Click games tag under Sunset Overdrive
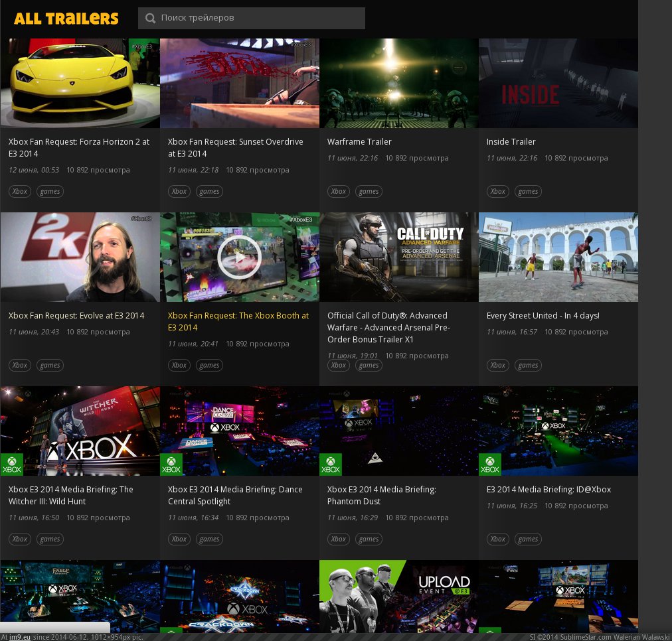This screenshot has height=641, width=672. coord(210,191)
